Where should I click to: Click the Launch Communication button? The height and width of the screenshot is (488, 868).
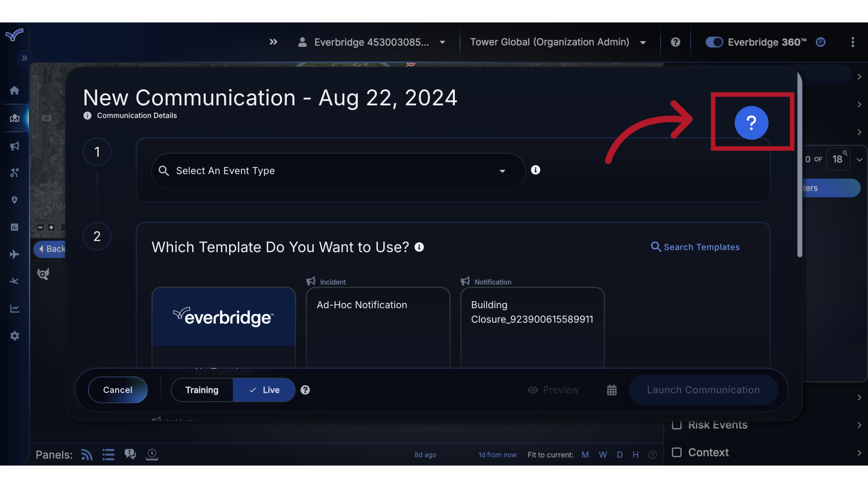click(x=703, y=389)
